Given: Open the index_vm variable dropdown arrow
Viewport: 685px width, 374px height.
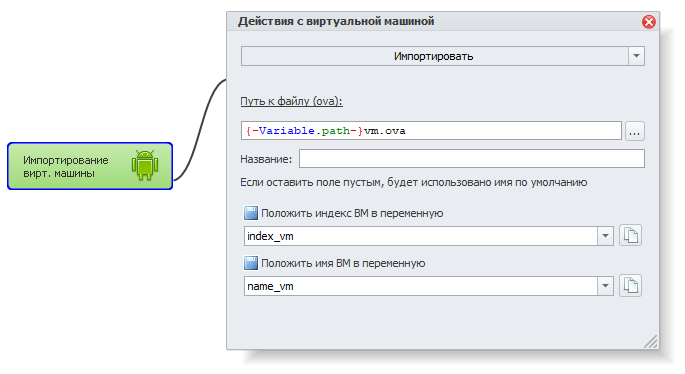Looking at the screenshot, I should click(605, 236).
